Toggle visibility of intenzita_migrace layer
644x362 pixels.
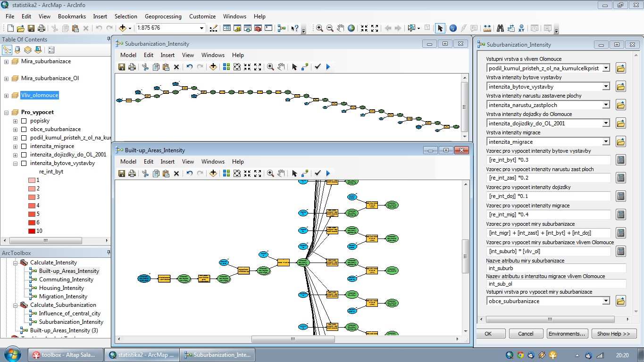[x=24, y=146]
